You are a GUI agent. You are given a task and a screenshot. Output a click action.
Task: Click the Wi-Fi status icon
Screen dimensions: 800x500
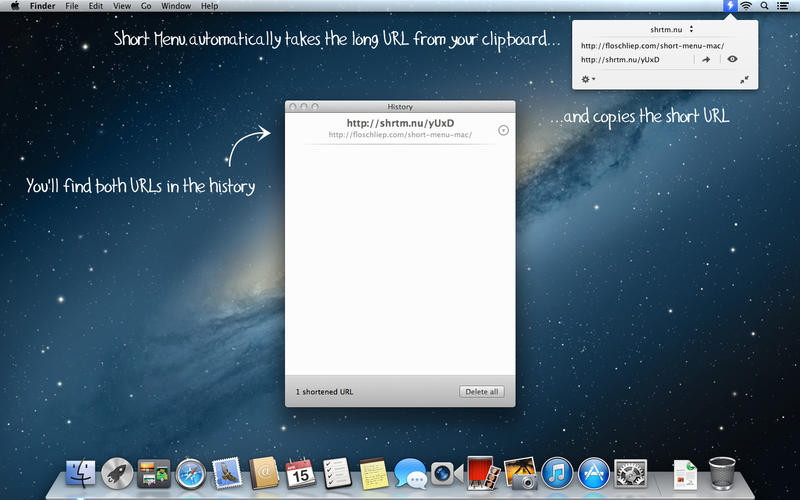click(x=746, y=6)
